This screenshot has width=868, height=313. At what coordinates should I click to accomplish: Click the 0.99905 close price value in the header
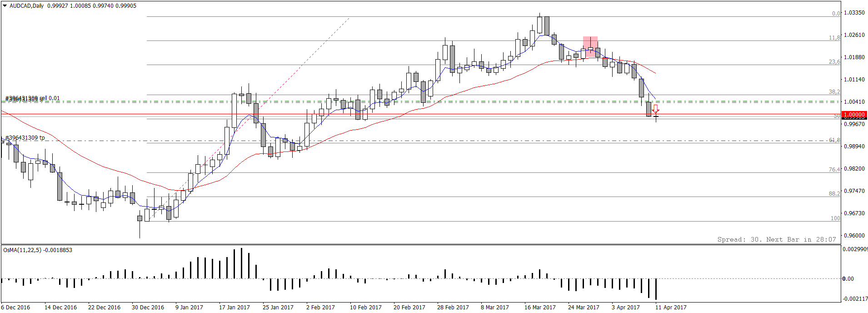pyautogui.click(x=126, y=6)
